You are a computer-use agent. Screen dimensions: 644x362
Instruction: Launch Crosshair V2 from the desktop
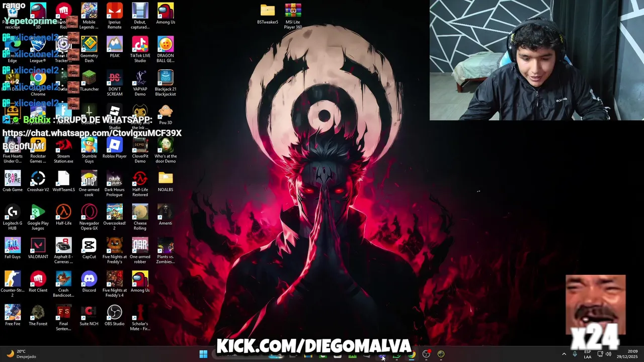(38, 181)
